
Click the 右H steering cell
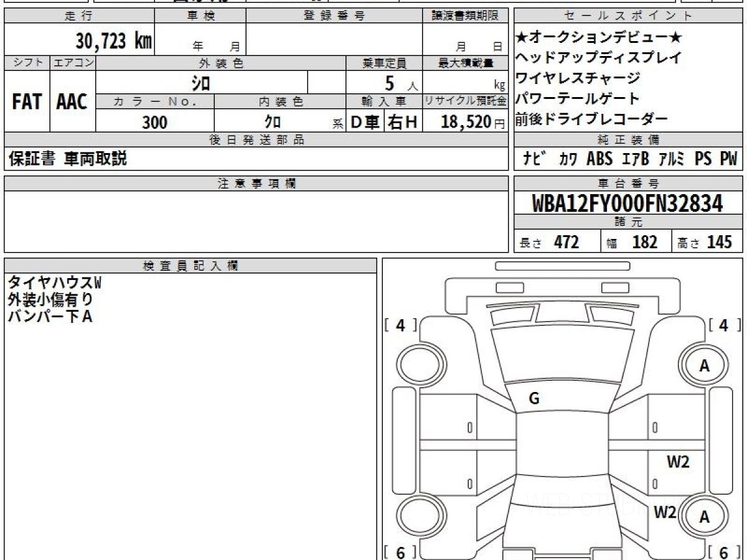coord(403,123)
